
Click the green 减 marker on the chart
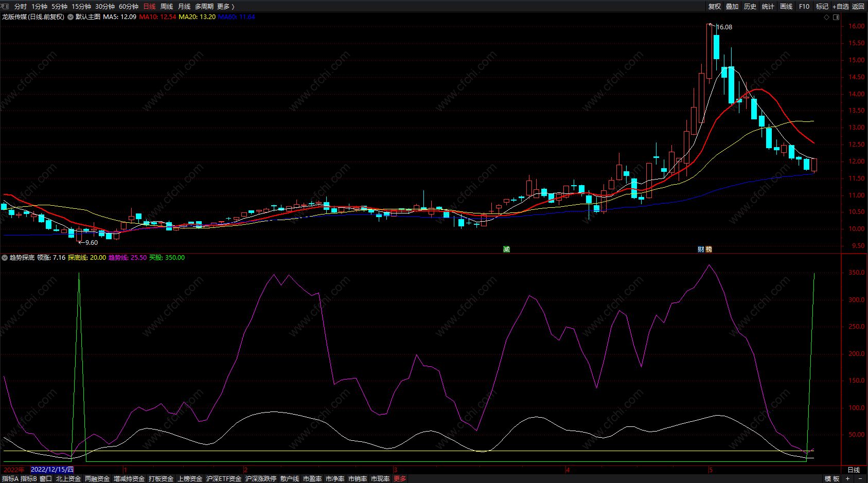coord(506,249)
